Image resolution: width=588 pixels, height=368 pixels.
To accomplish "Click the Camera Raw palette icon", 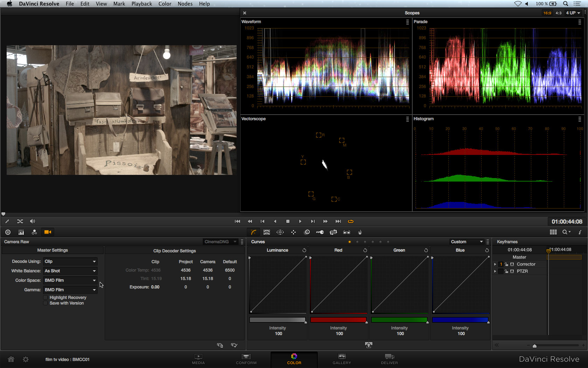I will (x=48, y=232).
